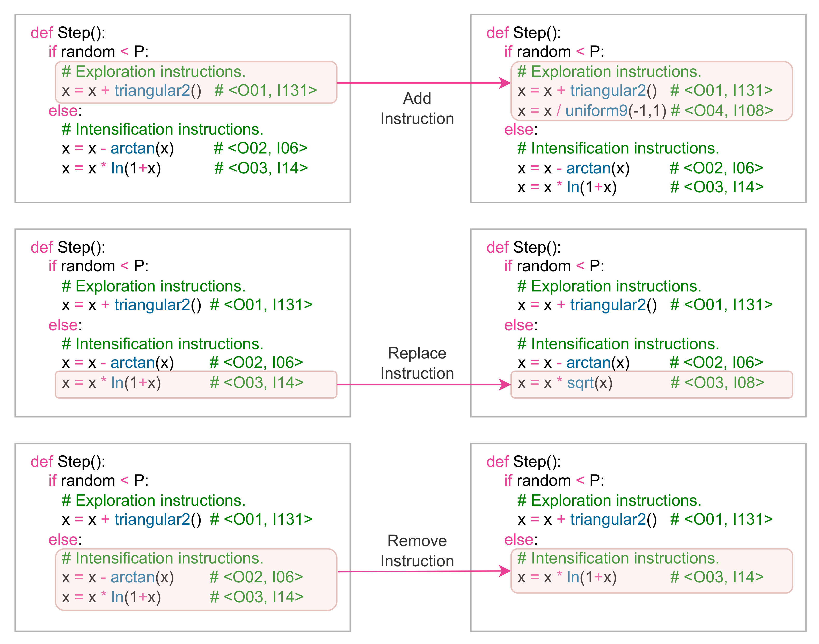Click highlighted arctan(x) line in bottom-left panel
This screenshot has width=819, height=644.
118,577
